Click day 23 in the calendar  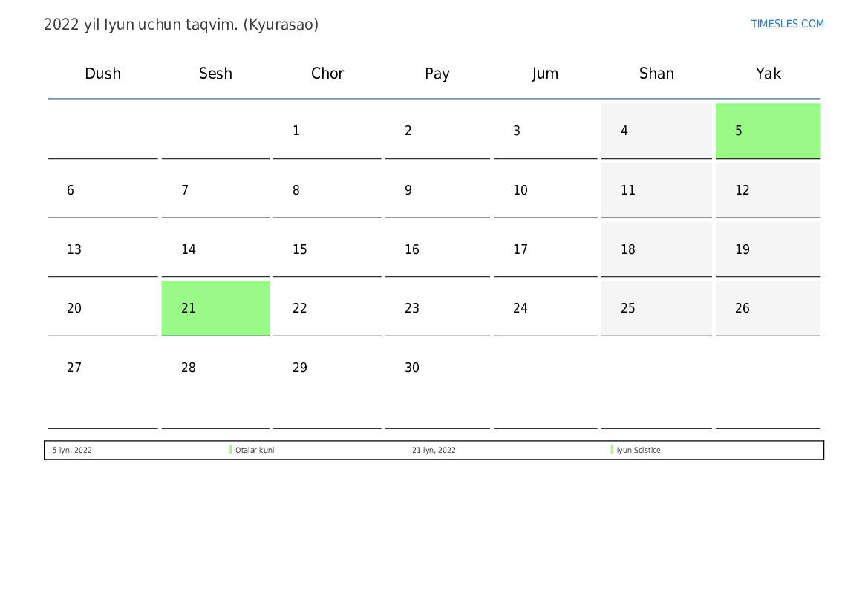[x=437, y=308]
